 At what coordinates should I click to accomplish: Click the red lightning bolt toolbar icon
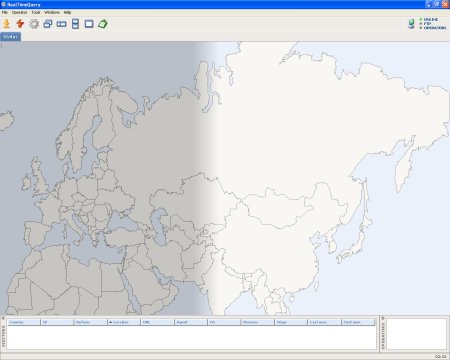[x=20, y=24]
